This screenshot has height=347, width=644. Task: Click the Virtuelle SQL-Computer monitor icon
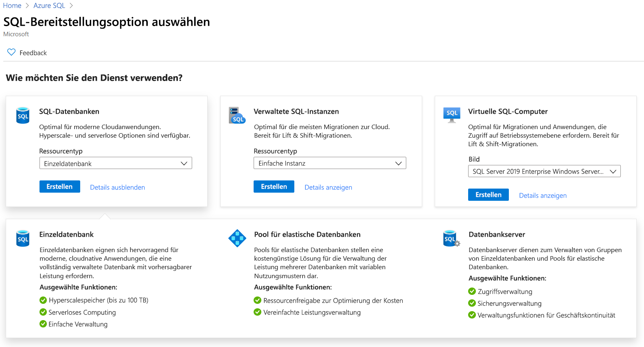452,115
